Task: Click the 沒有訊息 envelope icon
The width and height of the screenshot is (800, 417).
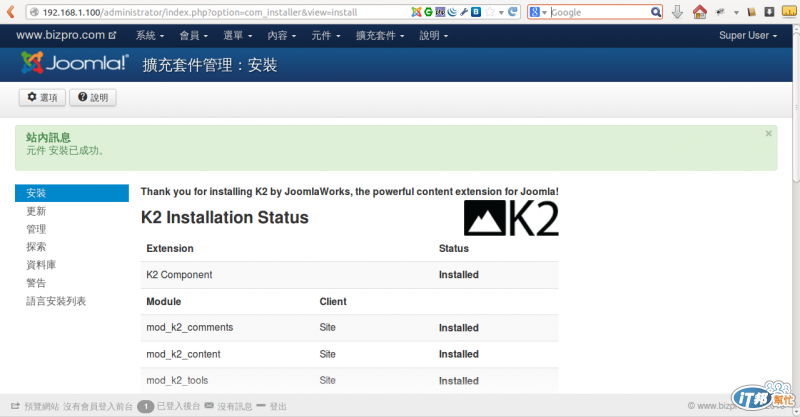Action: pyautogui.click(x=209, y=406)
